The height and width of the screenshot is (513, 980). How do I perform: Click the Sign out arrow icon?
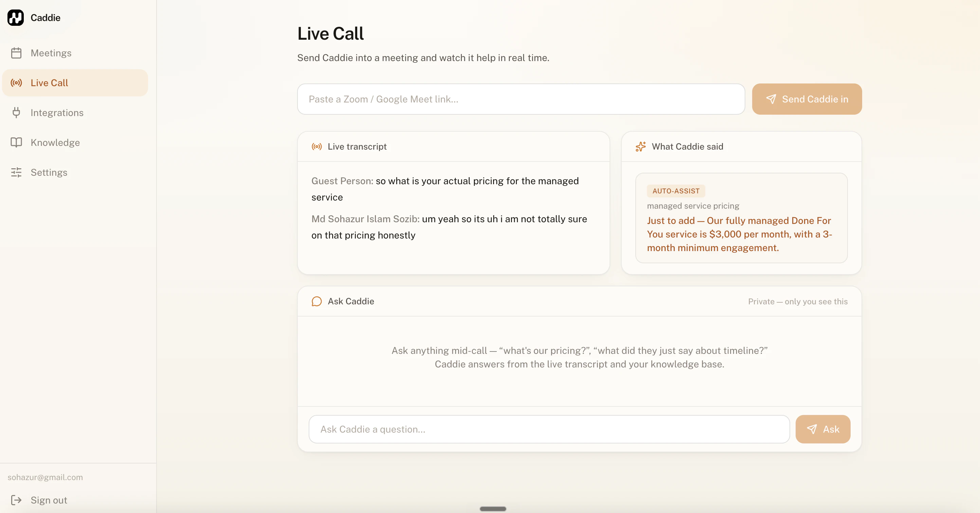(x=16, y=500)
